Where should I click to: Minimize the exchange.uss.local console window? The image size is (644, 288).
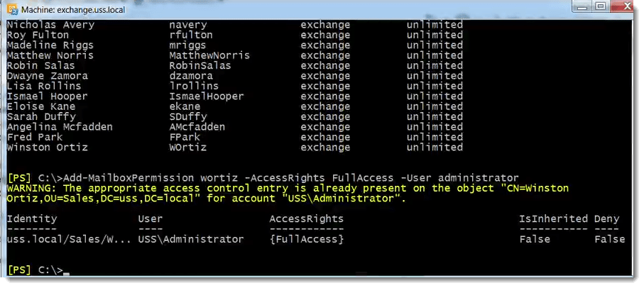point(582,6)
